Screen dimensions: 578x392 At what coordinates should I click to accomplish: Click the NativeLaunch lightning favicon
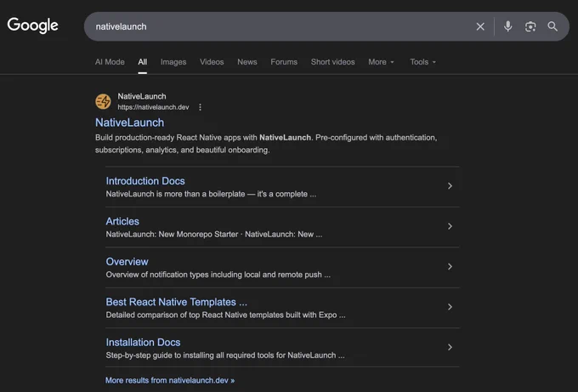(x=103, y=101)
